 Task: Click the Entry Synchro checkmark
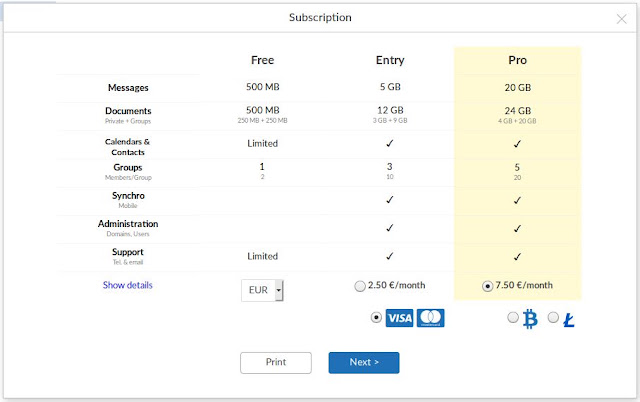pyautogui.click(x=390, y=200)
